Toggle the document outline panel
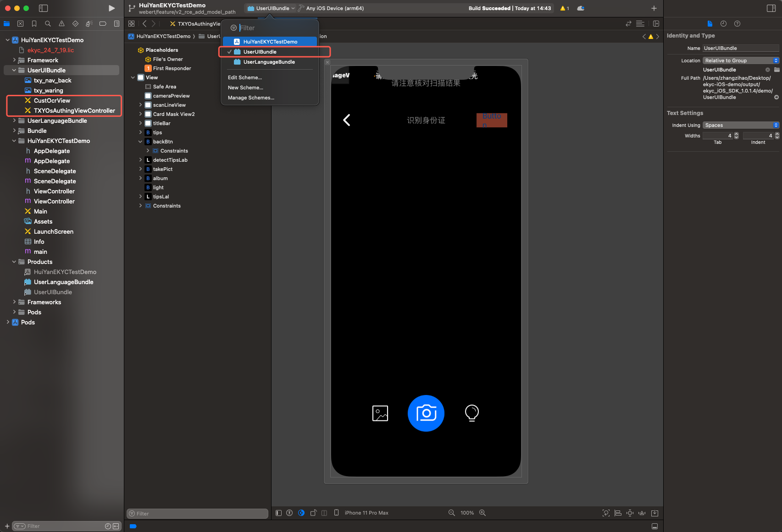Image resolution: width=782 pixels, height=532 pixels. (x=278, y=513)
